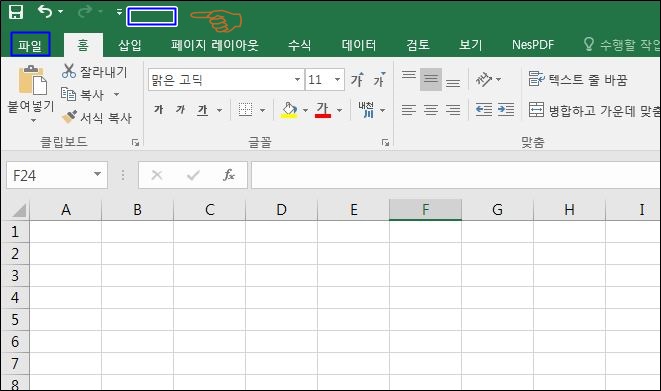The image size is (661, 391).
Task: Open the 보기 (View) tab
Action: point(470,45)
